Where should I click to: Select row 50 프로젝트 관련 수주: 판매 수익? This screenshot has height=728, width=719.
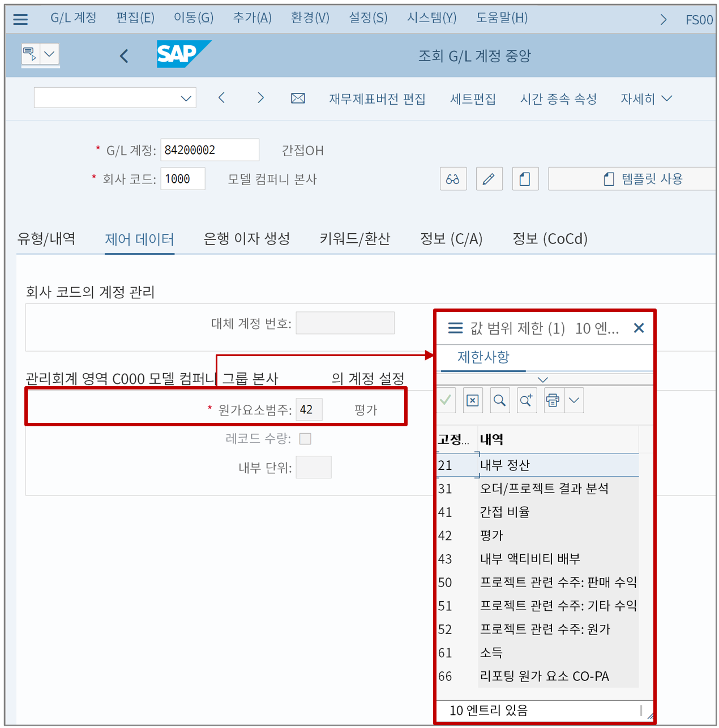click(538, 583)
